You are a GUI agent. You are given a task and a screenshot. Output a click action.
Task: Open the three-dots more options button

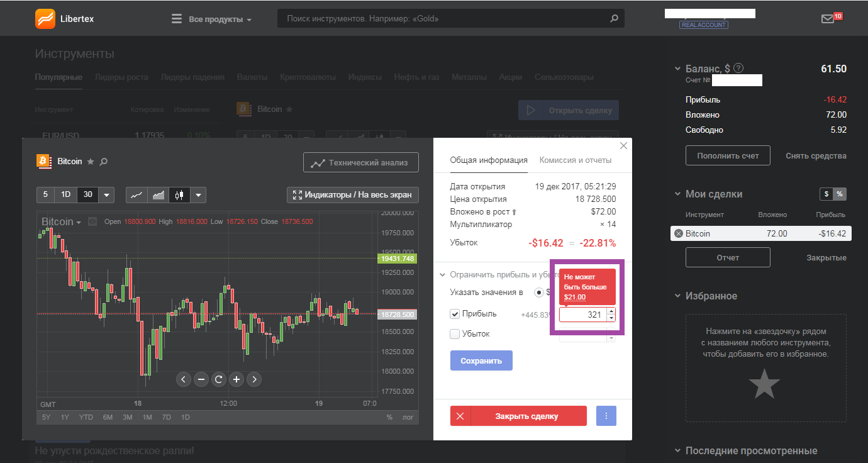(606, 416)
